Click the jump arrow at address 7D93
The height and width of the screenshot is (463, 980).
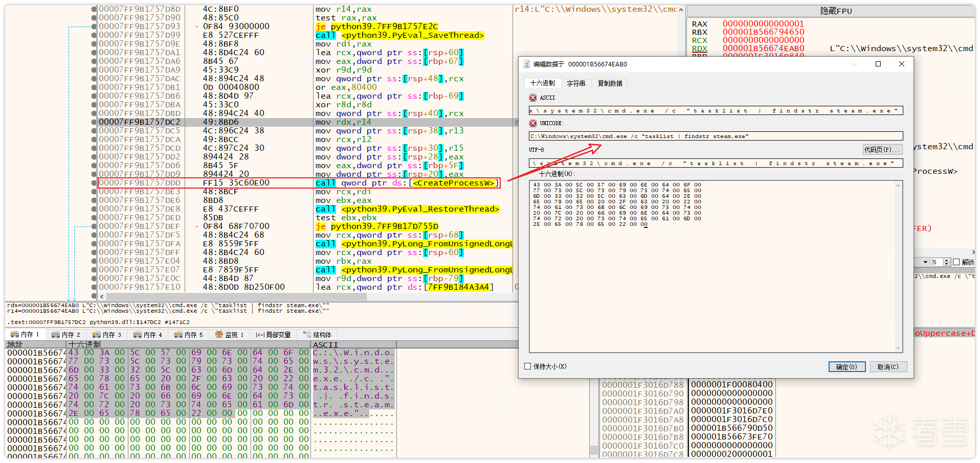197,27
